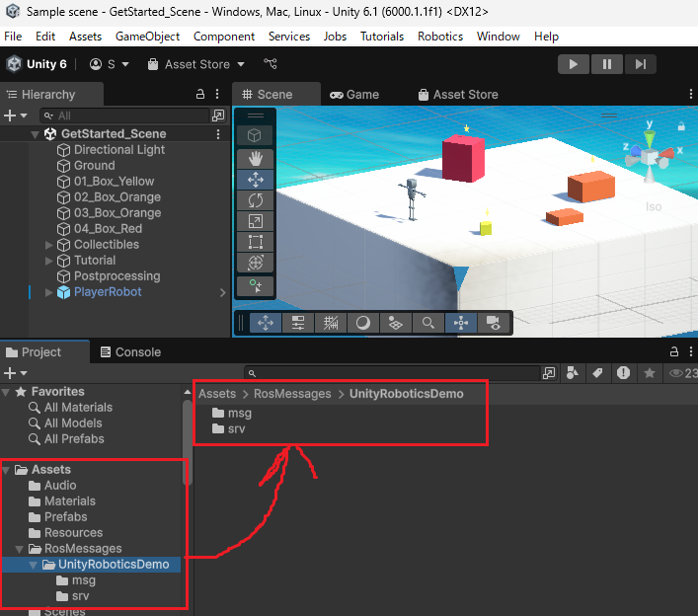This screenshot has height=616, width=698.
Task: Open the Robotics menu
Action: tap(440, 37)
